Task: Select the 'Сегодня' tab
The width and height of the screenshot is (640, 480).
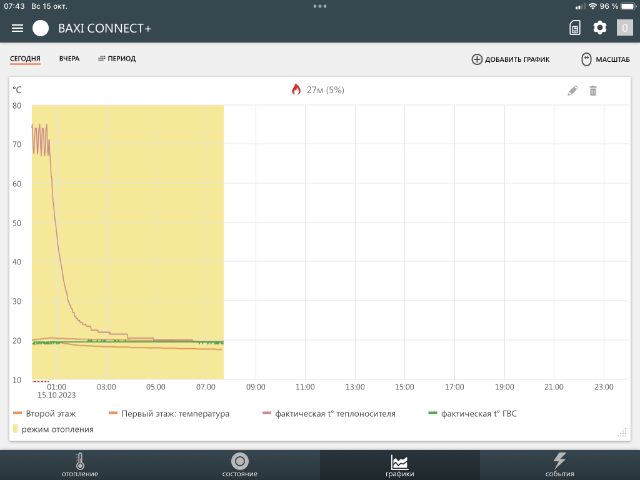Action: point(25,59)
